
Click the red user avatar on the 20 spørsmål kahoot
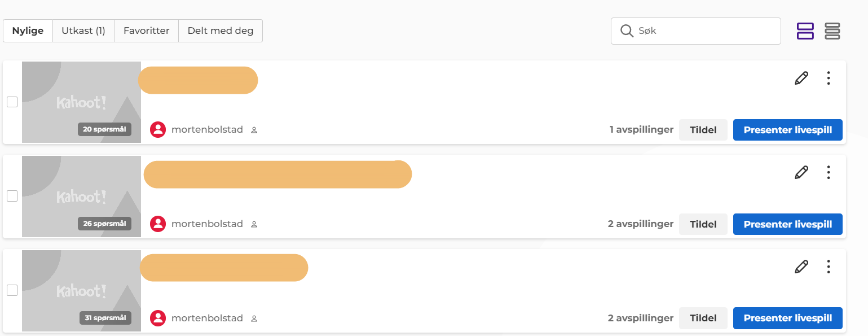(x=158, y=130)
